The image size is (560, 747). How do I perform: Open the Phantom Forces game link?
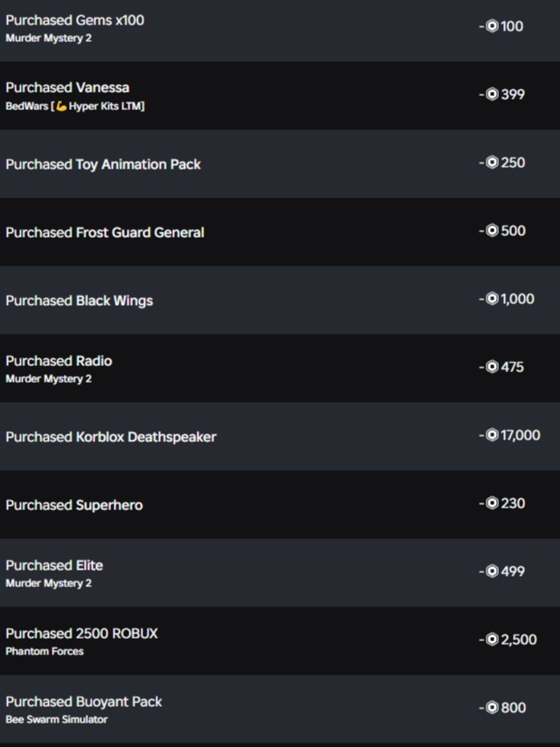[x=45, y=652]
